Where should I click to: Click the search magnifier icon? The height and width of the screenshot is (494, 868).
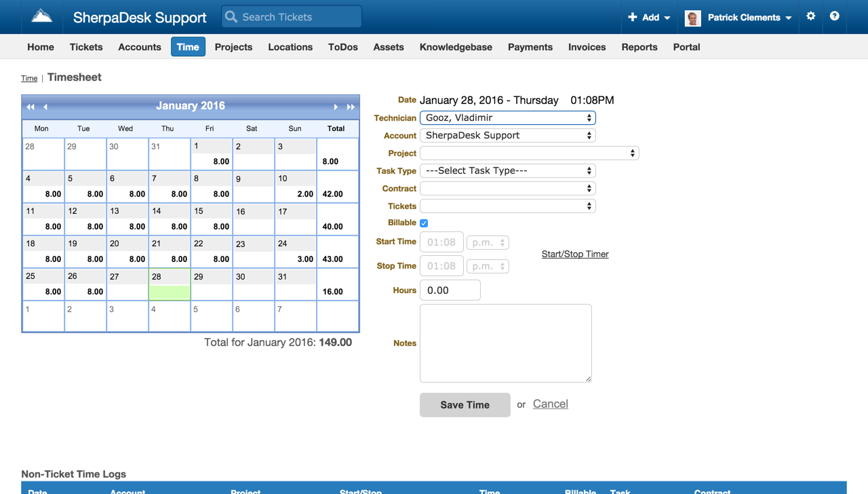pyautogui.click(x=232, y=17)
